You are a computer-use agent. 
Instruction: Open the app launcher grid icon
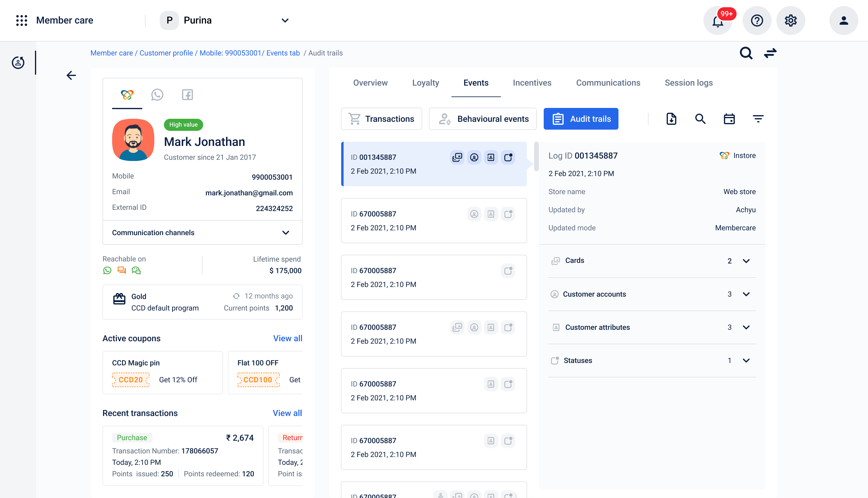point(21,20)
